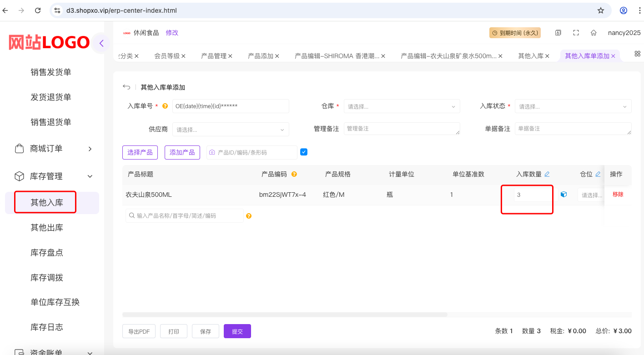Click help icon next to 入库单号

coord(165,106)
